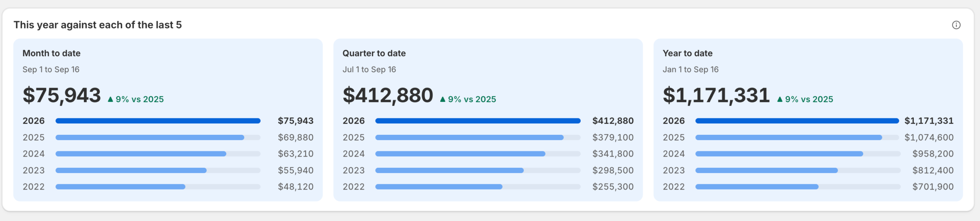Click the 2025 year label in Year to date

674,137
